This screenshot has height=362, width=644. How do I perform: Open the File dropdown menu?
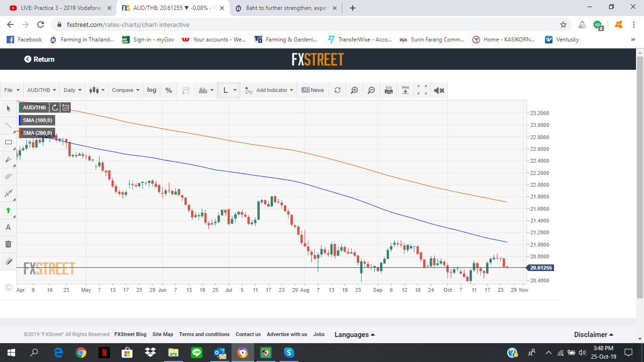coord(12,90)
